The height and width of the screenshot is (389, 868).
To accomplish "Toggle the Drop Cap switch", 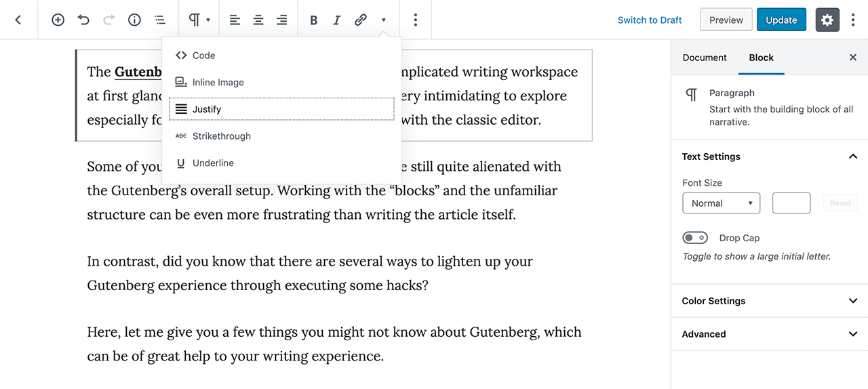I will pyautogui.click(x=695, y=238).
